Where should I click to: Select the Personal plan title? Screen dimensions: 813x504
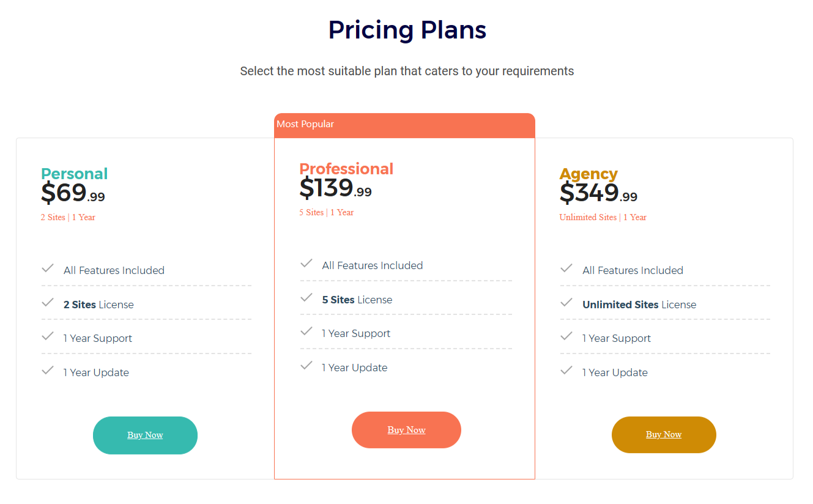point(75,174)
